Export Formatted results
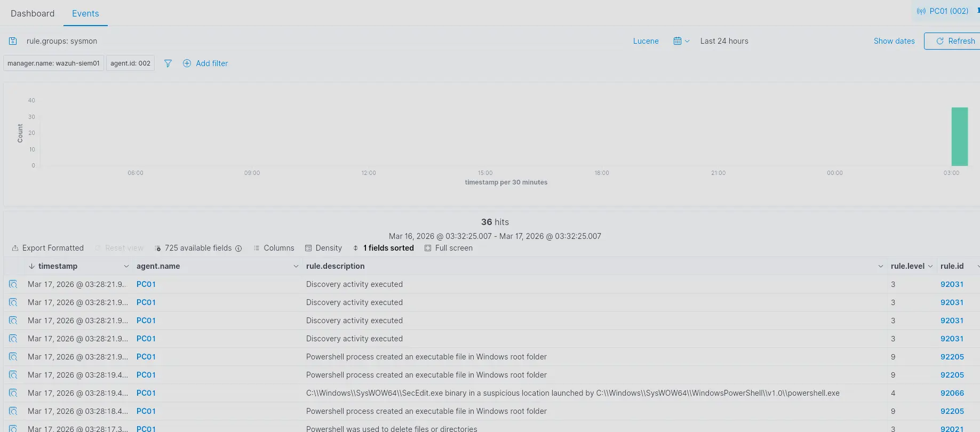 pyautogui.click(x=47, y=248)
